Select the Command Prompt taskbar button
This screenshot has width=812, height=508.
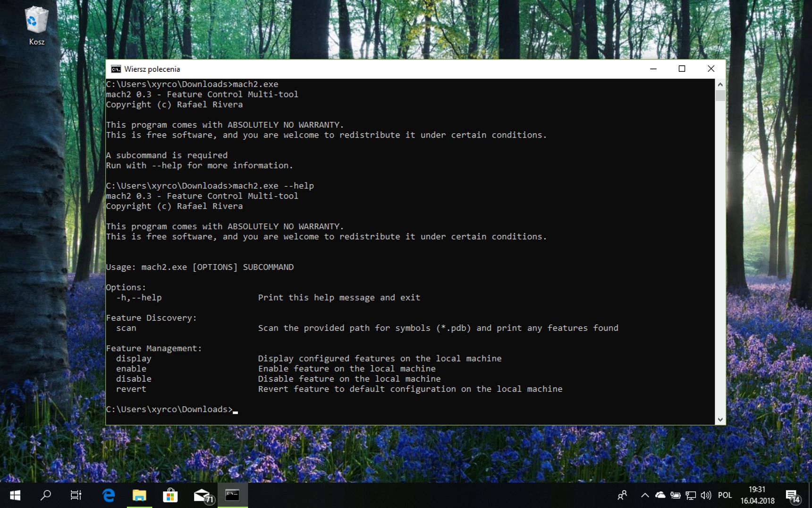232,495
